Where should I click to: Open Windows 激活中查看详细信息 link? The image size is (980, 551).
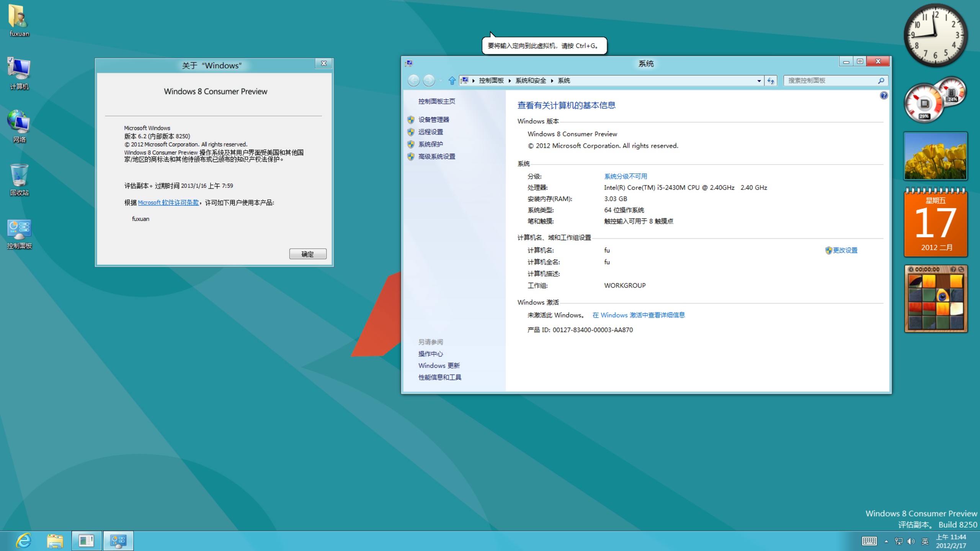click(x=639, y=315)
